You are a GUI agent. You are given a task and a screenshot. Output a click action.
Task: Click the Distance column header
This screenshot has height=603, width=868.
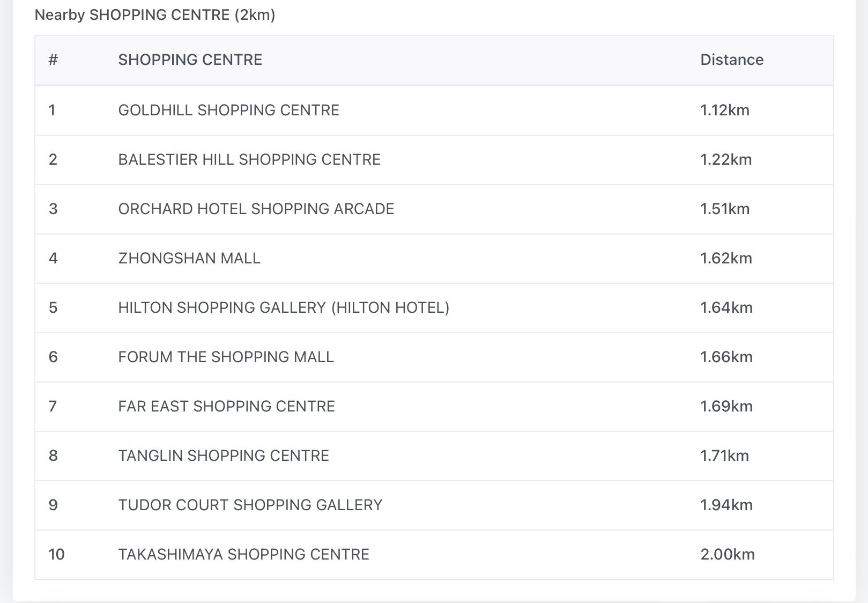[x=732, y=60]
